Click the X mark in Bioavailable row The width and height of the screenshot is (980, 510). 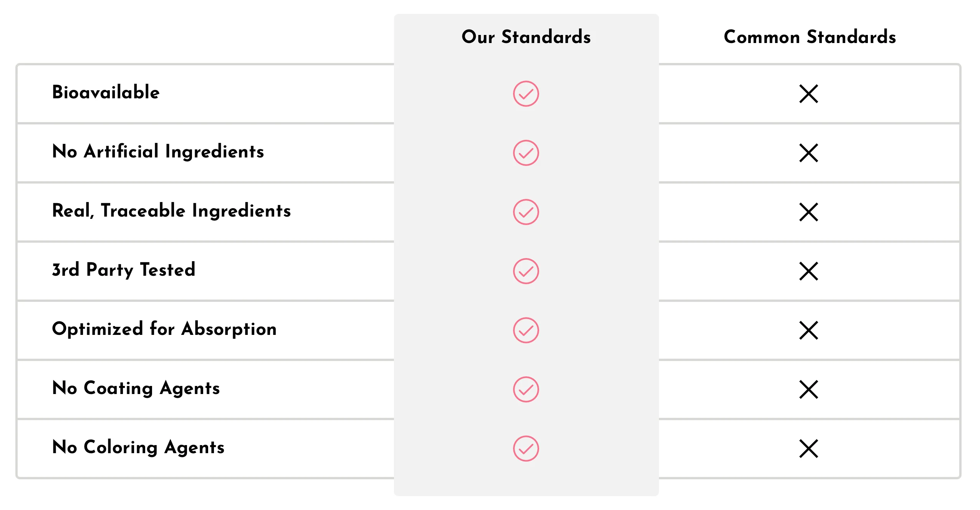pos(808,94)
